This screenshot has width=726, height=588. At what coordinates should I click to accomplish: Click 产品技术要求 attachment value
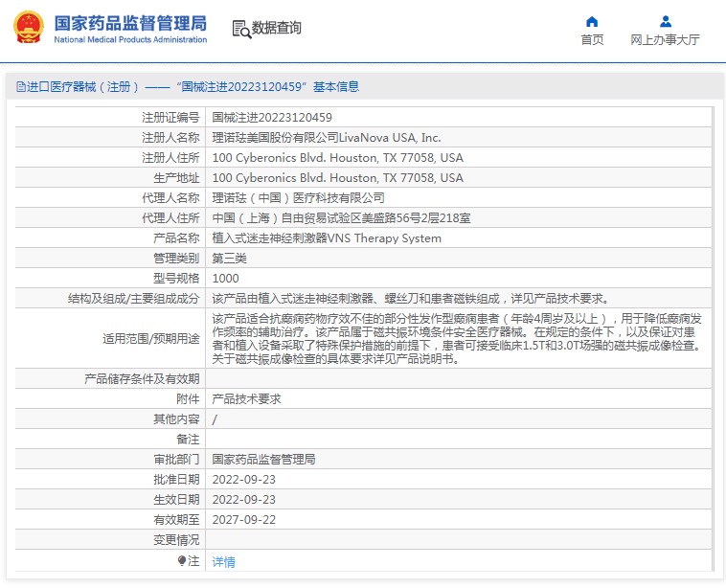point(246,399)
